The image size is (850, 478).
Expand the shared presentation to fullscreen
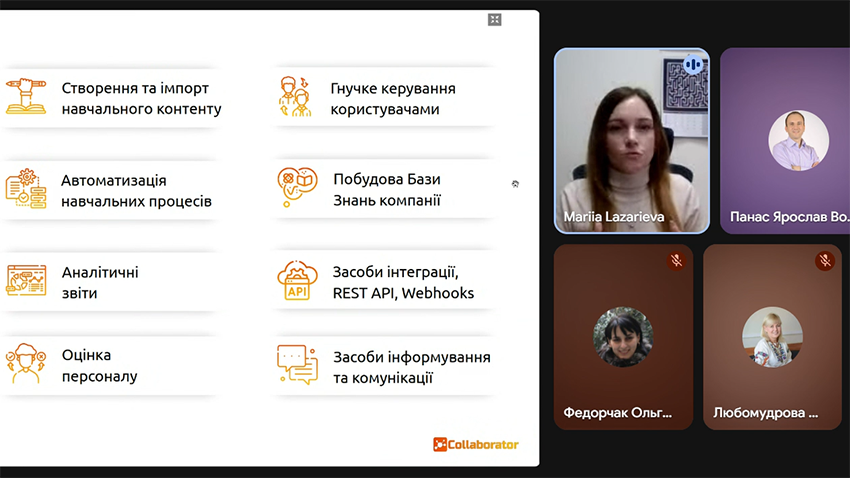494,19
